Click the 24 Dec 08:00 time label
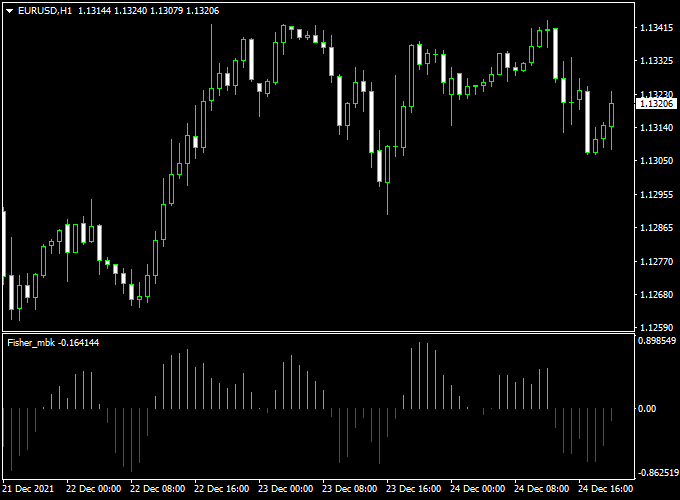 click(x=542, y=489)
